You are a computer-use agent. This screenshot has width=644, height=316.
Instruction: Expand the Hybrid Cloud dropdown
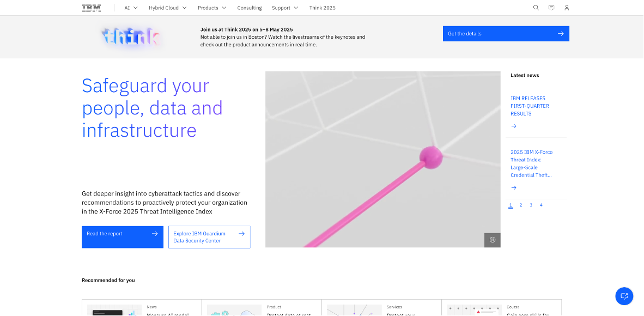point(167,8)
